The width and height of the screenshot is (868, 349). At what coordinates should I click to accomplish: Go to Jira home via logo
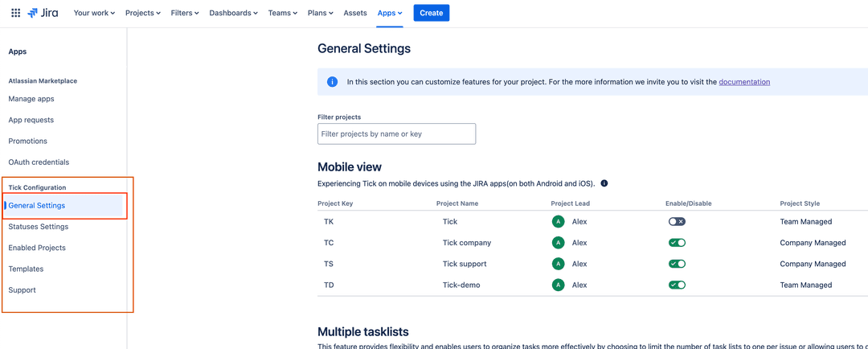click(43, 13)
